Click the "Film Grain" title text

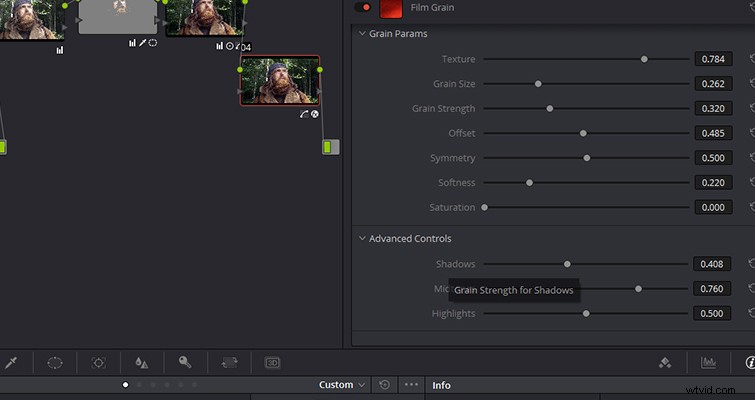click(x=432, y=8)
